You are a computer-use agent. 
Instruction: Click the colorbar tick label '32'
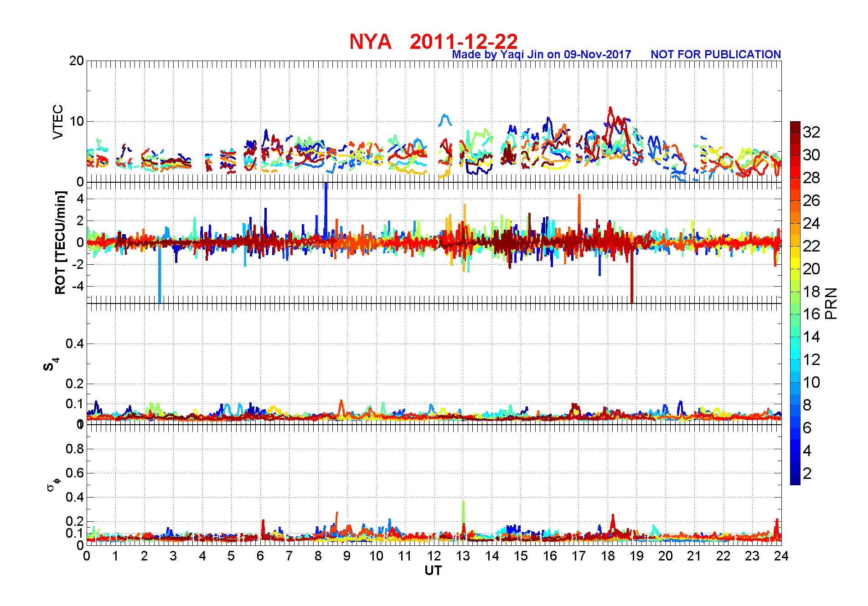tap(811, 132)
